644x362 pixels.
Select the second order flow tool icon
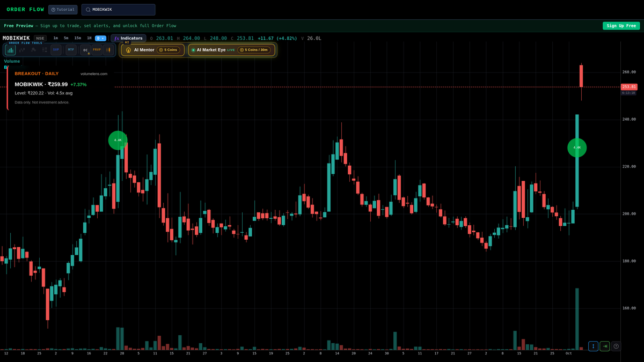click(22, 50)
